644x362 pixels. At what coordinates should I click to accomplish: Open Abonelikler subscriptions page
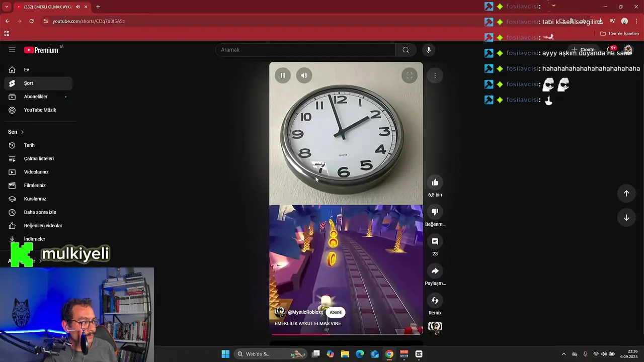[x=38, y=97]
